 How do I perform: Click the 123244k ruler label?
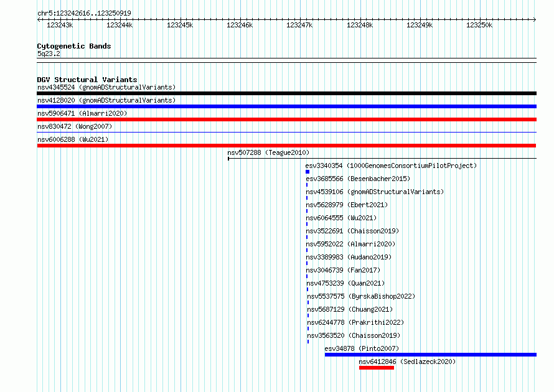(120, 25)
